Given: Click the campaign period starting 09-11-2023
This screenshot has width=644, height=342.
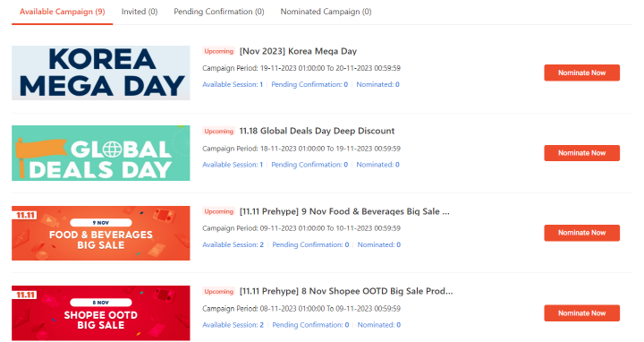Looking at the screenshot, I should click(x=301, y=228).
